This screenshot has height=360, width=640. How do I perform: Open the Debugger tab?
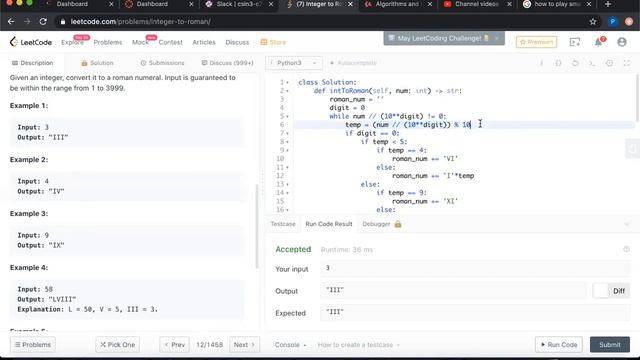pyautogui.click(x=376, y=224)
